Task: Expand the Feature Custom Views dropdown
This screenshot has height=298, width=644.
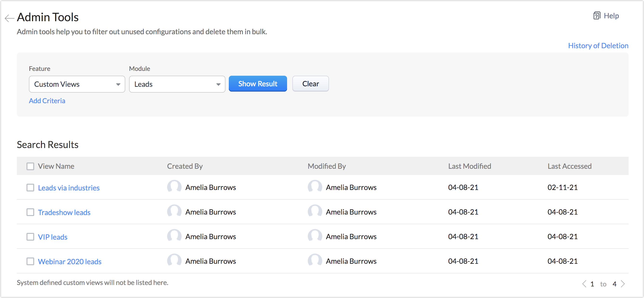Action: pos(77,84)
